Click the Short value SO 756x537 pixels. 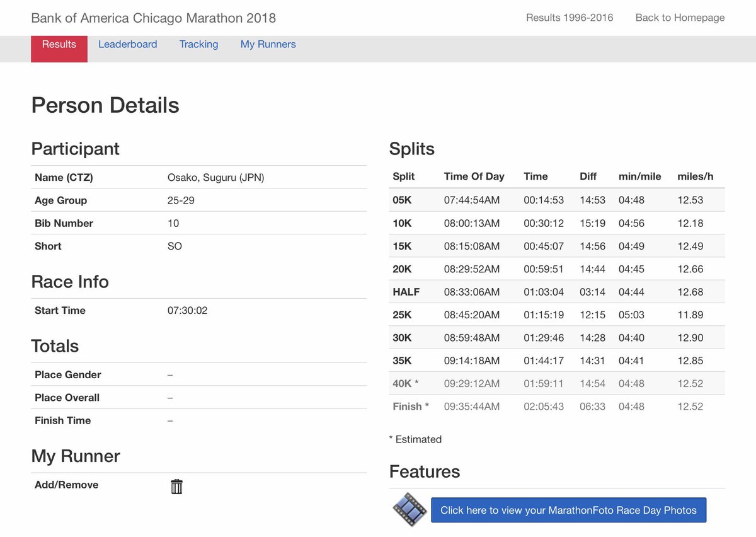point(175,246)
